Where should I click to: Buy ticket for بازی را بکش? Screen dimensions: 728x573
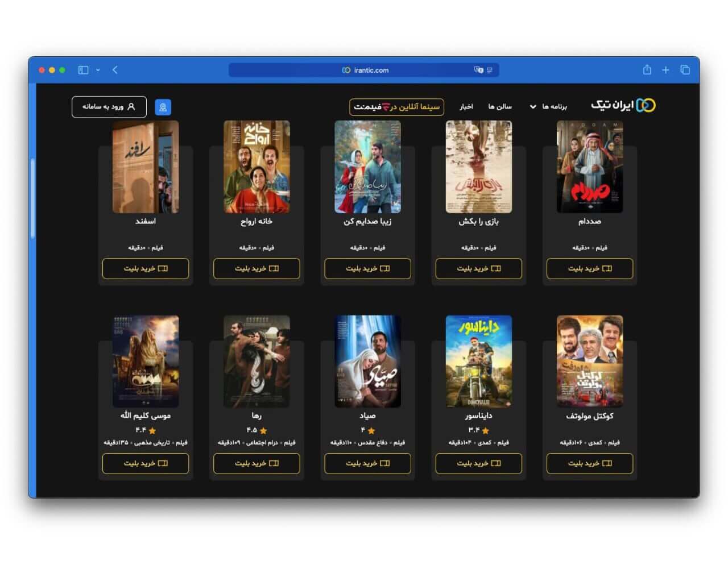tap(479, 268)
